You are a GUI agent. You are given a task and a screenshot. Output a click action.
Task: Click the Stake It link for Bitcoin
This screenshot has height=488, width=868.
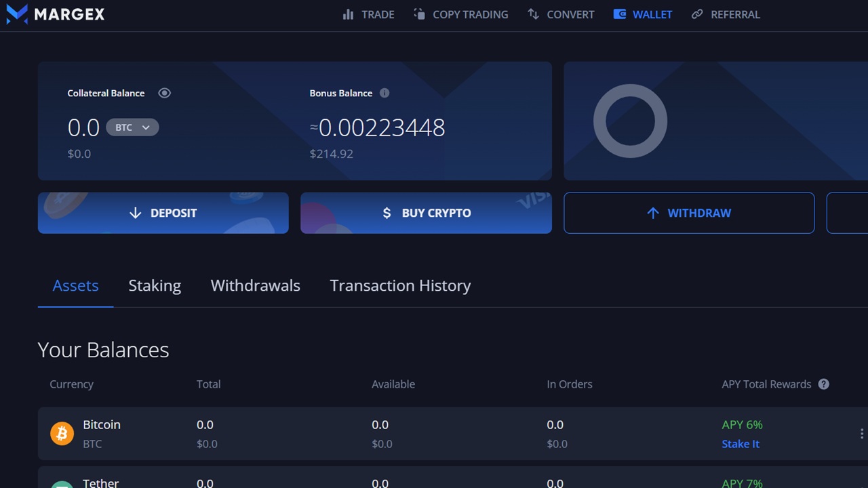pyautogui.click(x=740, y=444)
